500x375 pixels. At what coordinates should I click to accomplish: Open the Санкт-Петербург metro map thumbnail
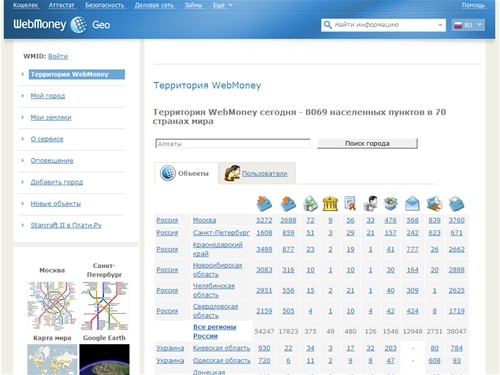point(104,306)
